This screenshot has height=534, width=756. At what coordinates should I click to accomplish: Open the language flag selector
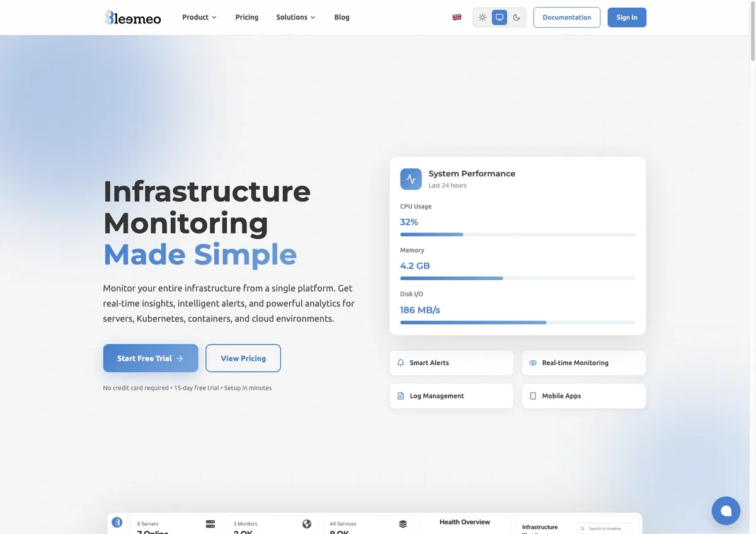[457, 18]
